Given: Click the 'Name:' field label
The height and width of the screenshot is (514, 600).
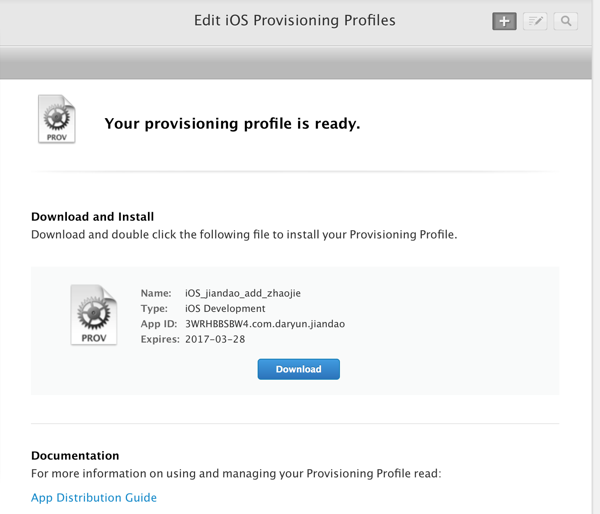Looking at the screenshot, I should (157, 293).
